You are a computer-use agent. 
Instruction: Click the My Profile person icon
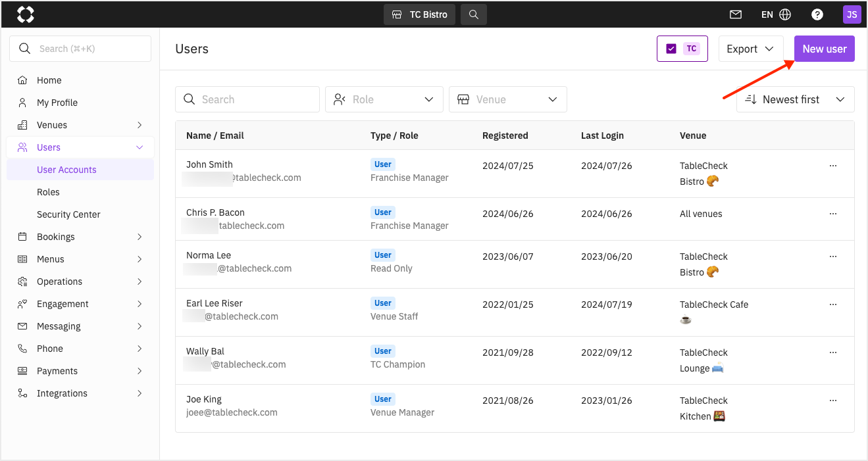23,103
